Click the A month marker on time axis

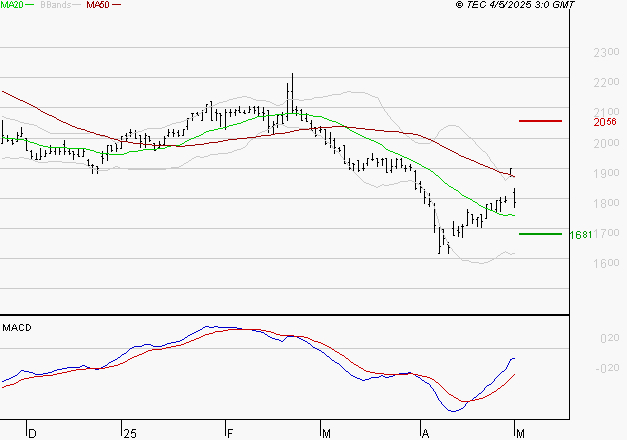425,434
